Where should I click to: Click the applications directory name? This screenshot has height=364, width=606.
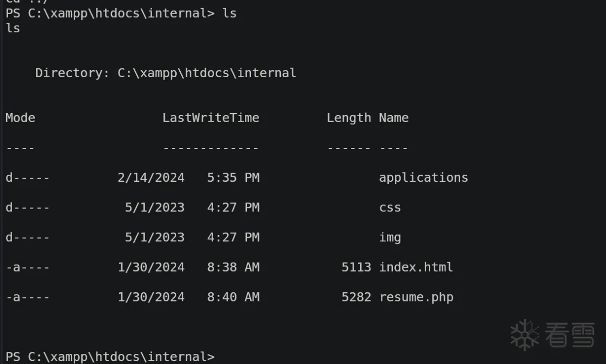(423, 178)
